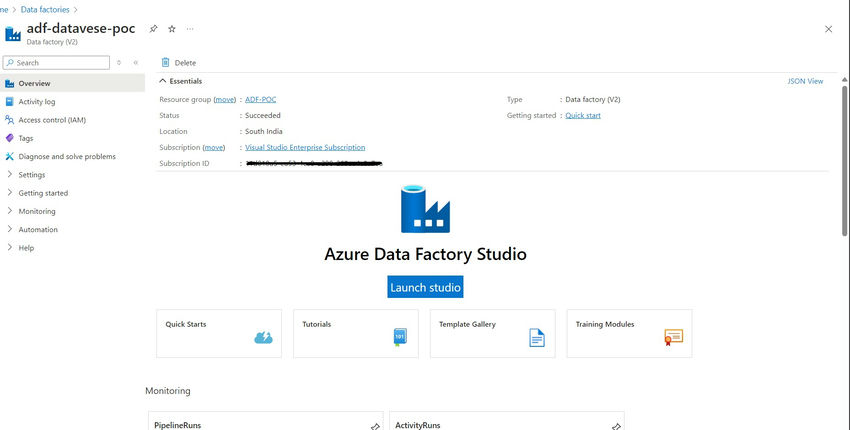The image size is (850, 430).
Task: Open the more options ellipsis next to title
Action: point(190,29)
